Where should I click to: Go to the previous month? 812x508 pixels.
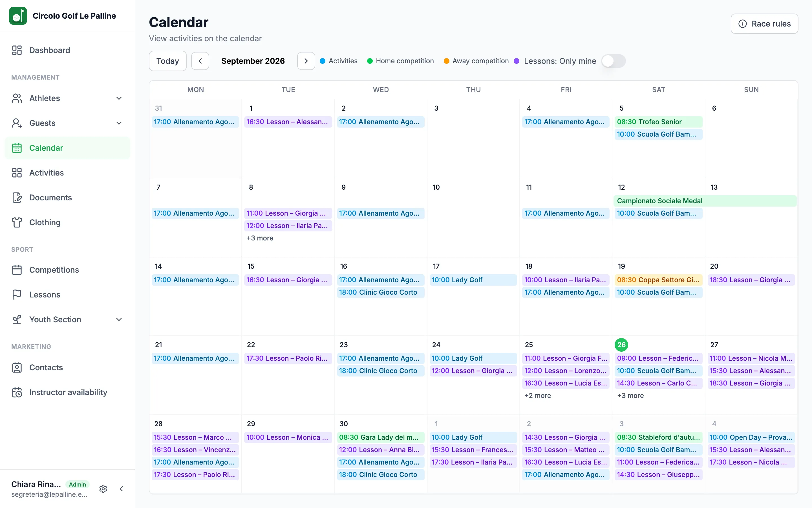click(200, 61)
